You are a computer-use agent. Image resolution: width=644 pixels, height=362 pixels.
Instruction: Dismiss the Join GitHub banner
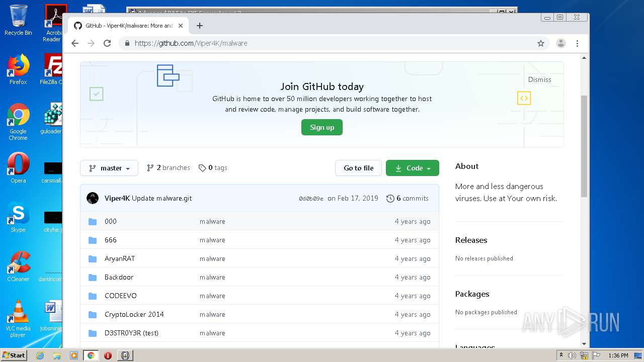tap(539, 79)
